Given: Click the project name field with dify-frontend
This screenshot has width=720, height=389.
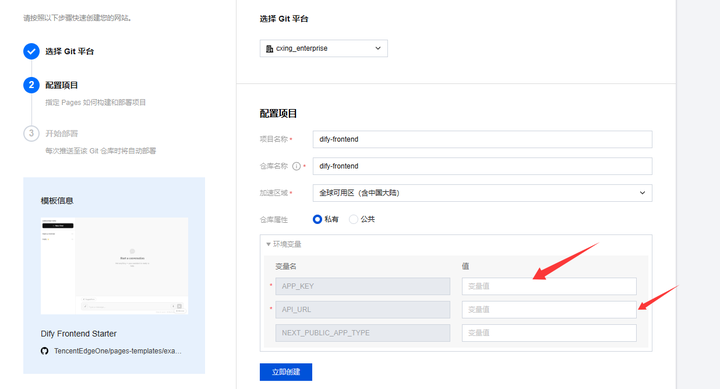Looking at the screenshot, I should click(x=482, y=139).
